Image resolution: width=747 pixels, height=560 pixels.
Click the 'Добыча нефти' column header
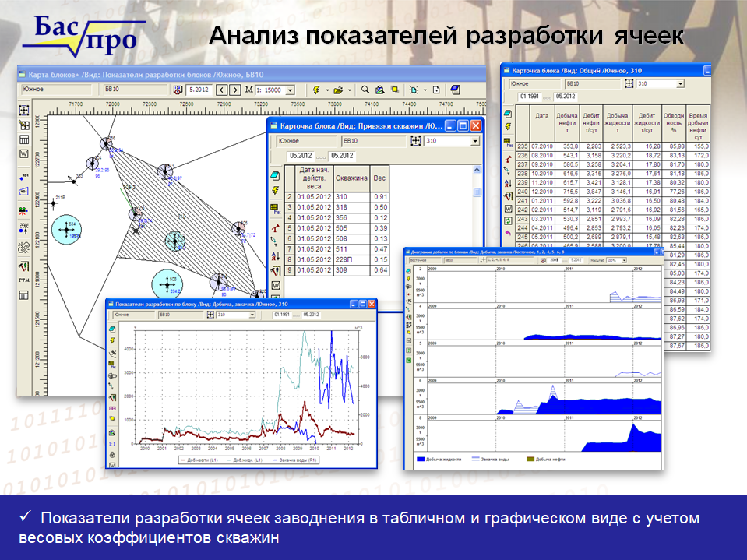tap(567, 123)
